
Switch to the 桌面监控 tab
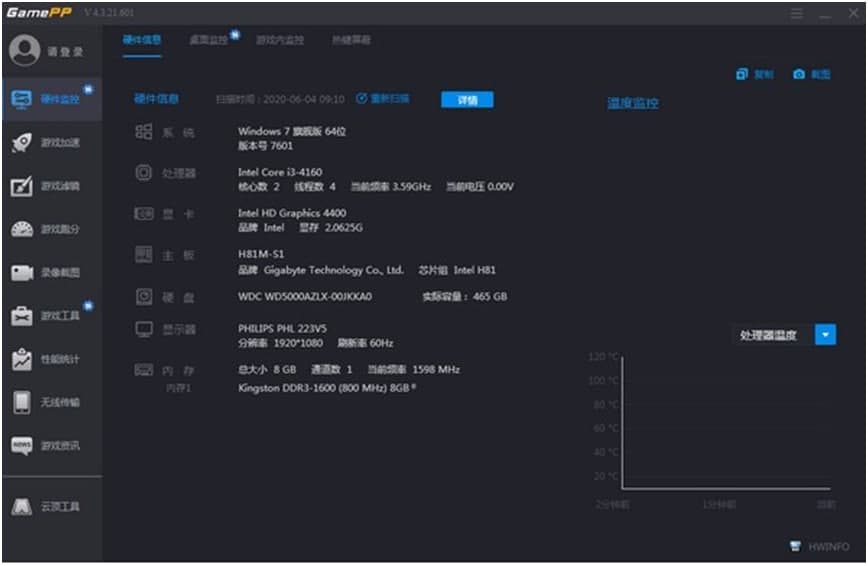208,40
